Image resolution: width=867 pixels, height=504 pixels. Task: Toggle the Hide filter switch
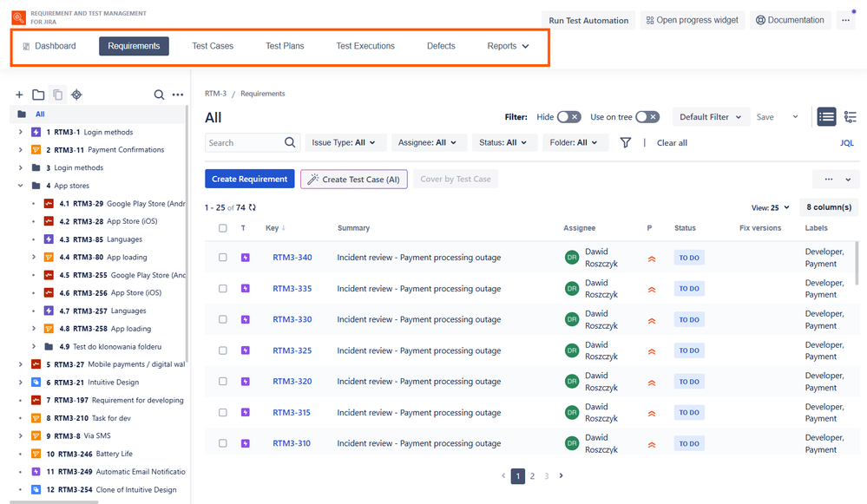568,117
